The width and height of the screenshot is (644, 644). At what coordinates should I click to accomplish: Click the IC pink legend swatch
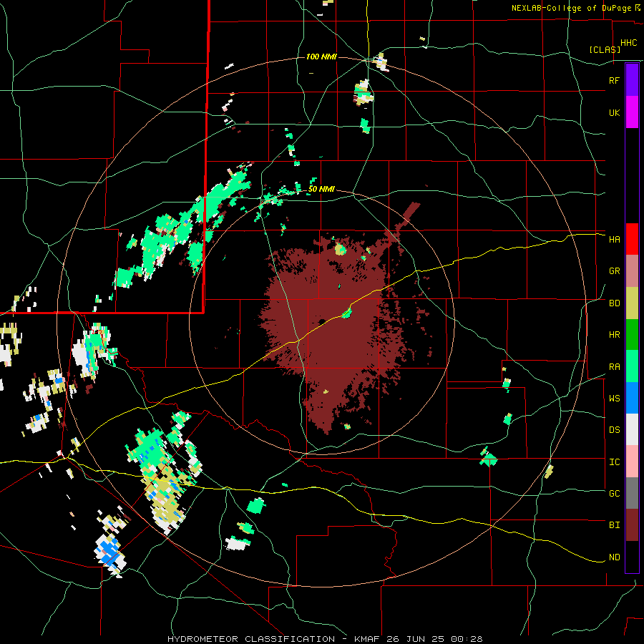632,462
